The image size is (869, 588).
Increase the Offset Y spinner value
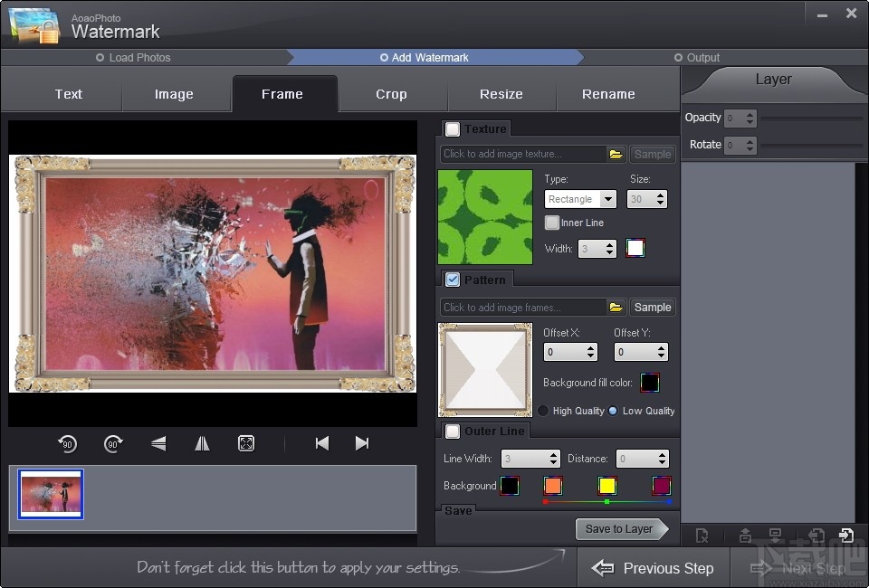661,347
